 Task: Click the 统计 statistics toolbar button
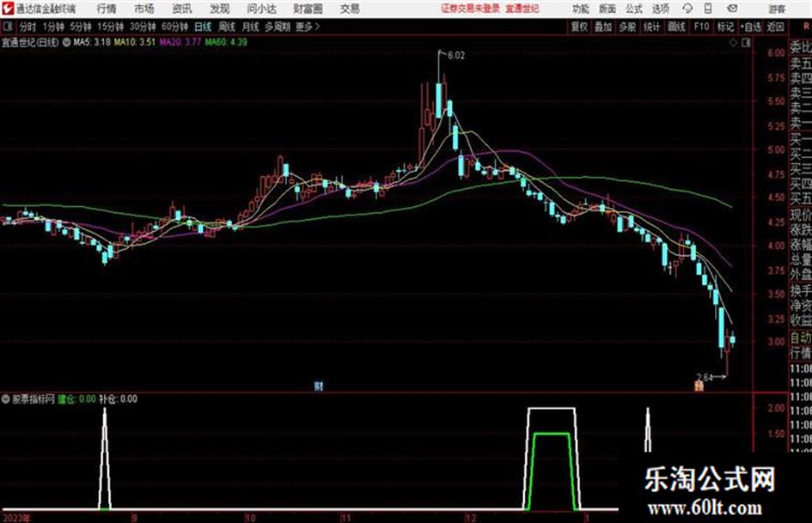[x=651, y=27]
